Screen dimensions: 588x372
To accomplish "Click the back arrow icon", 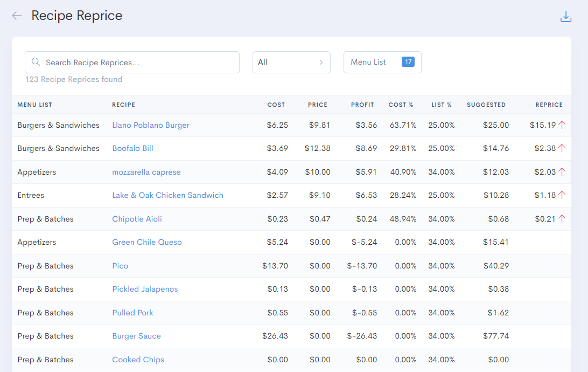I will tap(17, 16).
